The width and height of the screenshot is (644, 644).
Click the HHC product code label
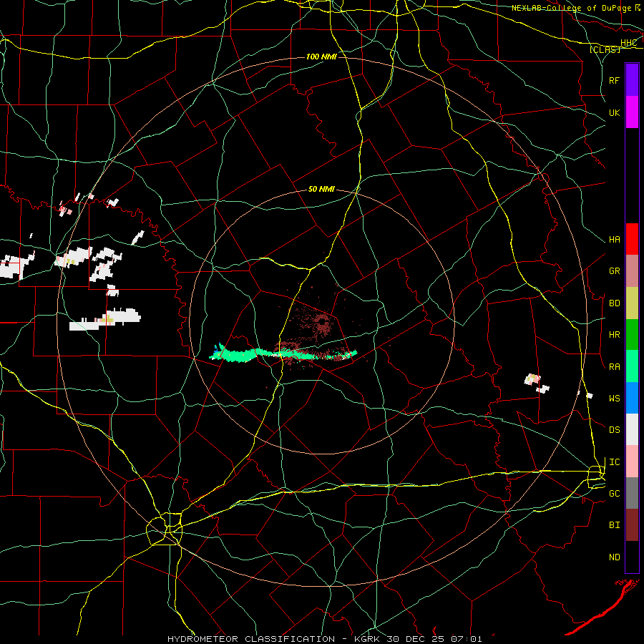[x=628, y=43]
